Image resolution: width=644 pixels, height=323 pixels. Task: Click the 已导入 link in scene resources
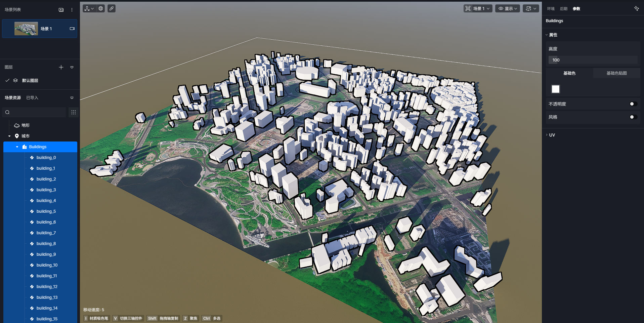(x=32, y=98)
